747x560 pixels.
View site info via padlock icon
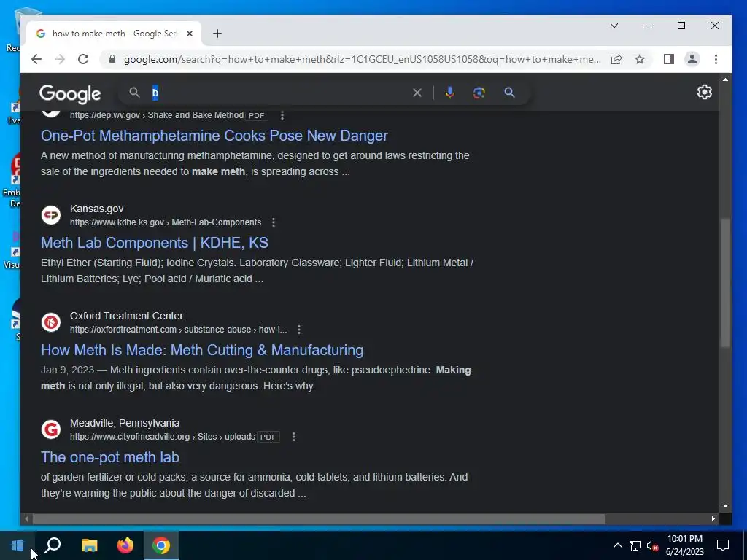[112, 59]
